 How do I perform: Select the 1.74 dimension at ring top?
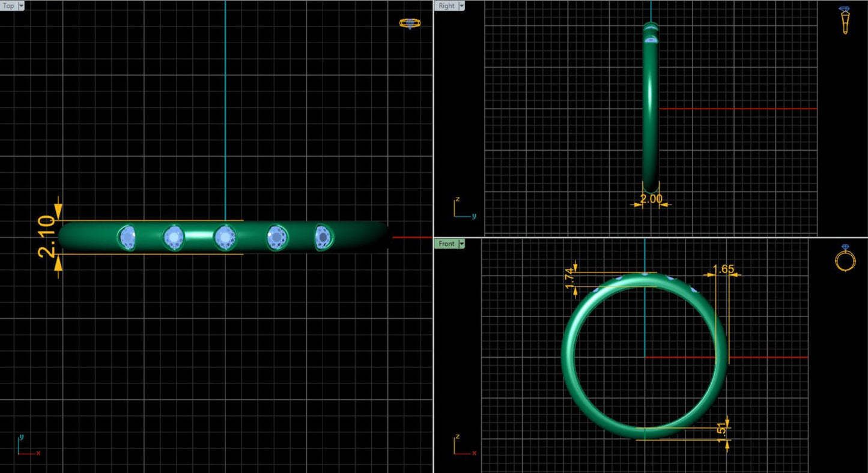(570, 279)
